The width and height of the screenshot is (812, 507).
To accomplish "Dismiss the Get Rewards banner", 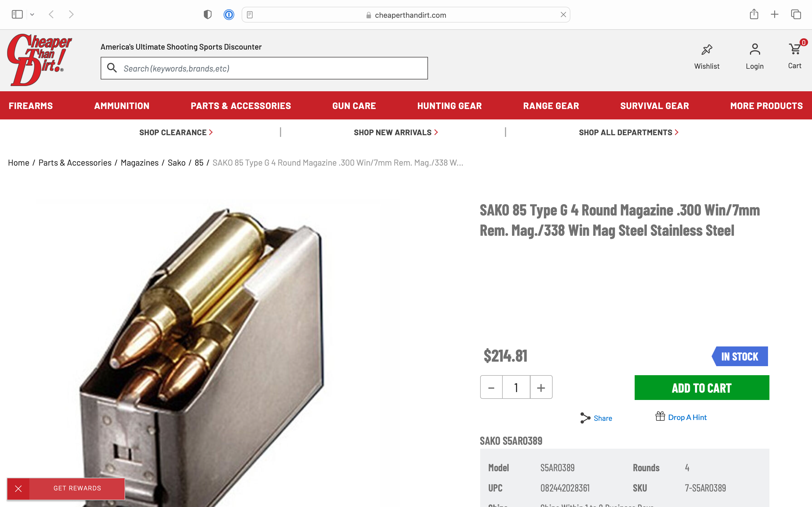I will (18, 489).
